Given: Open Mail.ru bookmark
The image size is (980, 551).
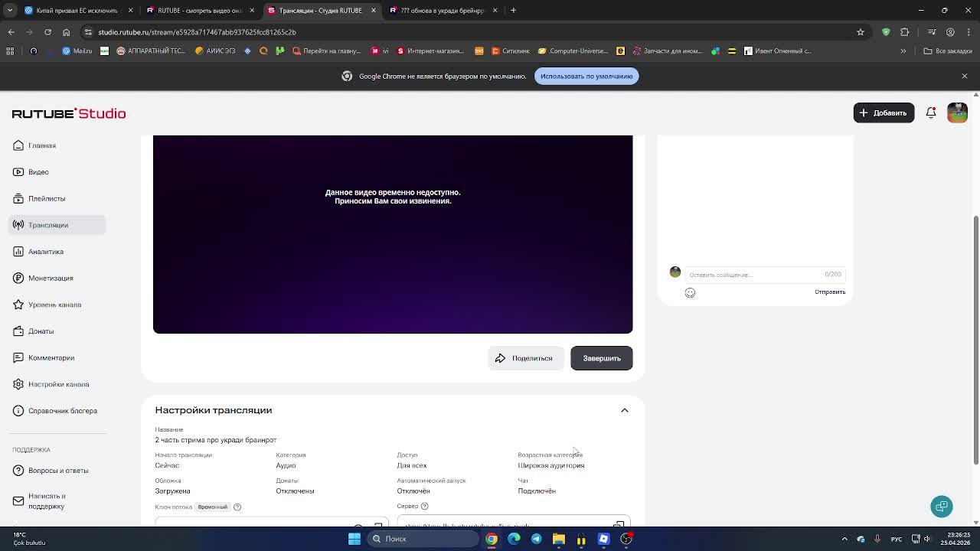Looking at the screenshot, I should (77, 51).
